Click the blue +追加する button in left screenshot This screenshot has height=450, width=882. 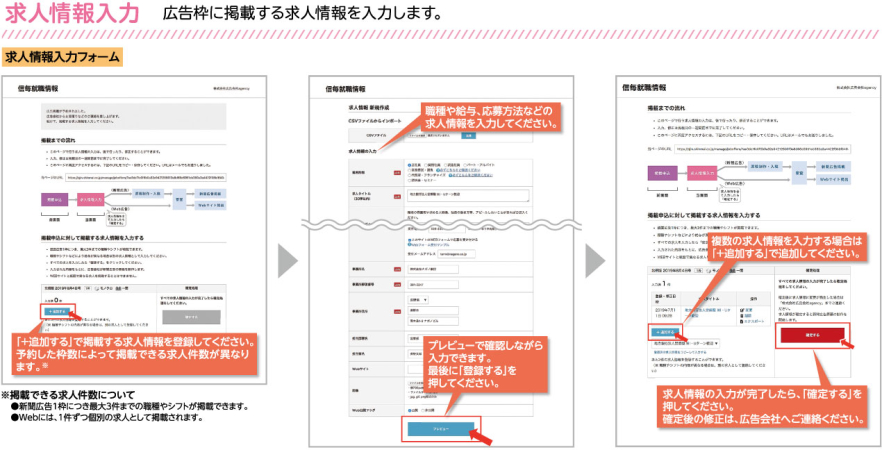tap(57, 310)
